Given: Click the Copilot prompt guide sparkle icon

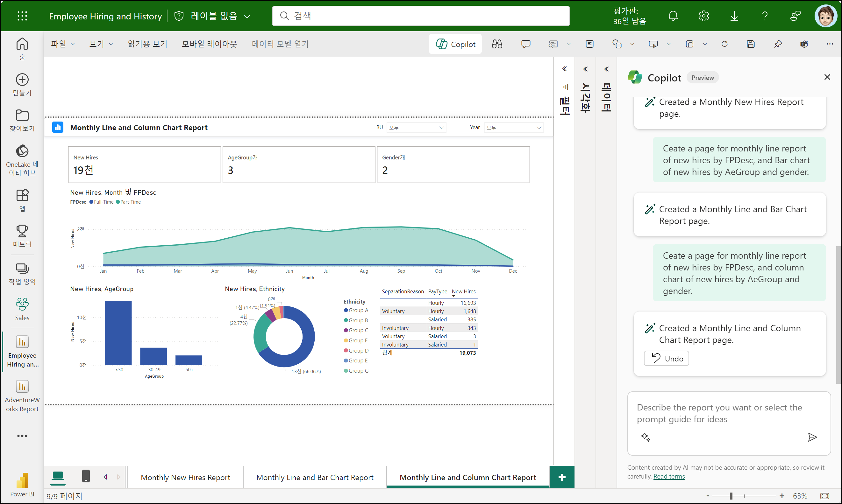Looking at the screenshot, I should coord(646,437).
